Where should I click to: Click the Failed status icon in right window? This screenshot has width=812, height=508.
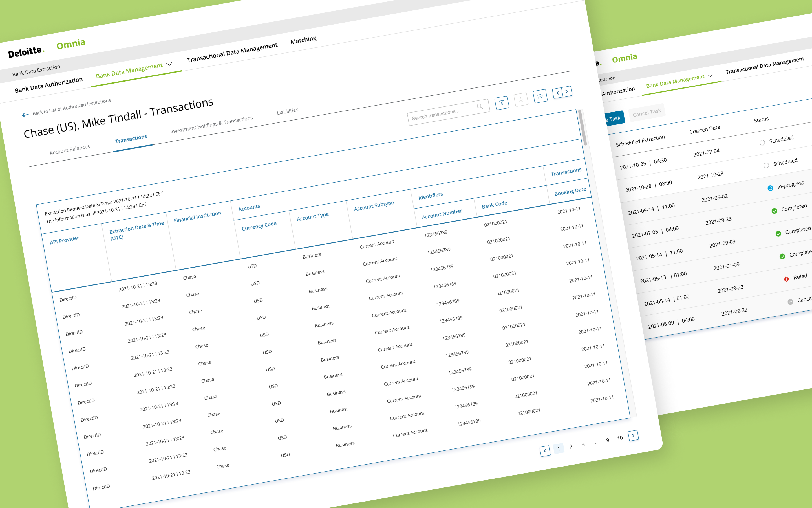coord(786,279)
